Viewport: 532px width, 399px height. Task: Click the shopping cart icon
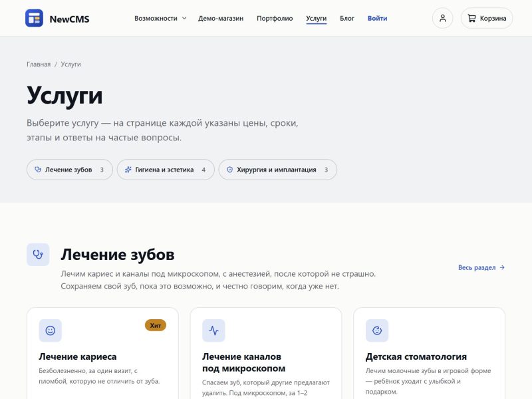point(471,19)
